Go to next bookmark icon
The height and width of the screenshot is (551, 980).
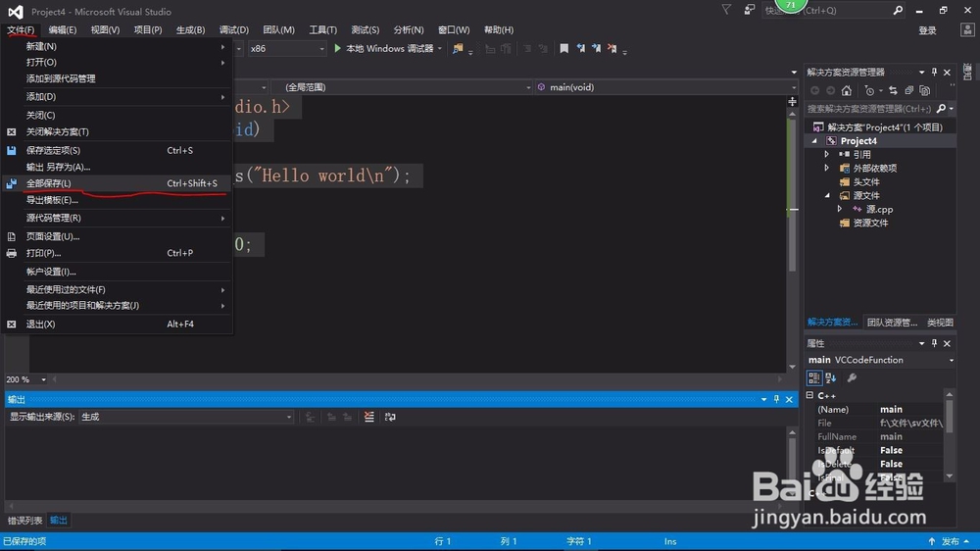point(596,48)
